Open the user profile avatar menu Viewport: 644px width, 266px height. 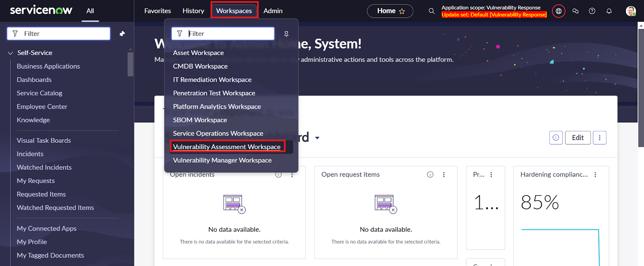click(631, 11)
